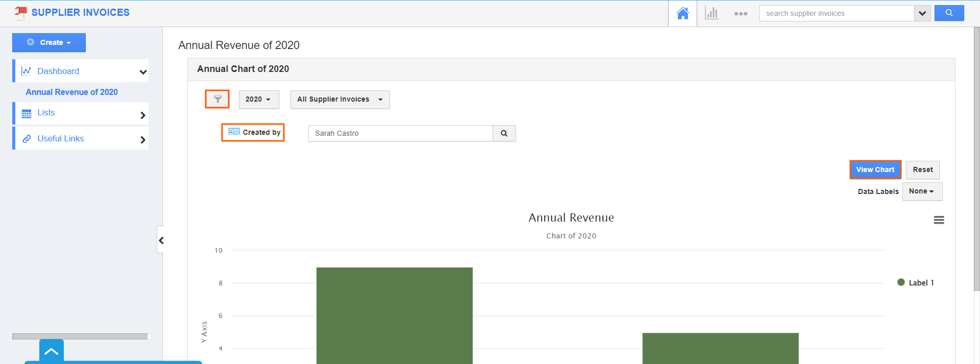This screenshot has height=364, width=980.
Task: Select Useful Links in the sidebar
Action: pos(60,138)
